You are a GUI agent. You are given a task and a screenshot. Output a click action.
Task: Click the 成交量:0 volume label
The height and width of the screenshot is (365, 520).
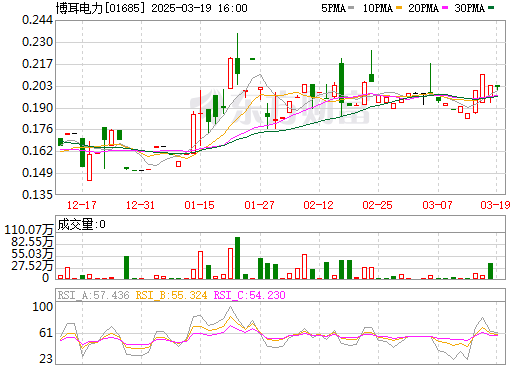click(x=81, y=224)
